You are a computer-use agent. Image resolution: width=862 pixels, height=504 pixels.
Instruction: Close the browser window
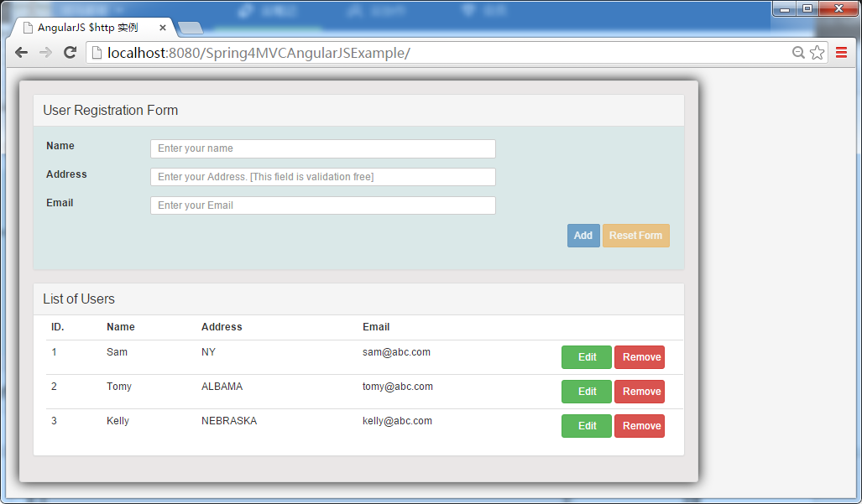coord(838,8)
